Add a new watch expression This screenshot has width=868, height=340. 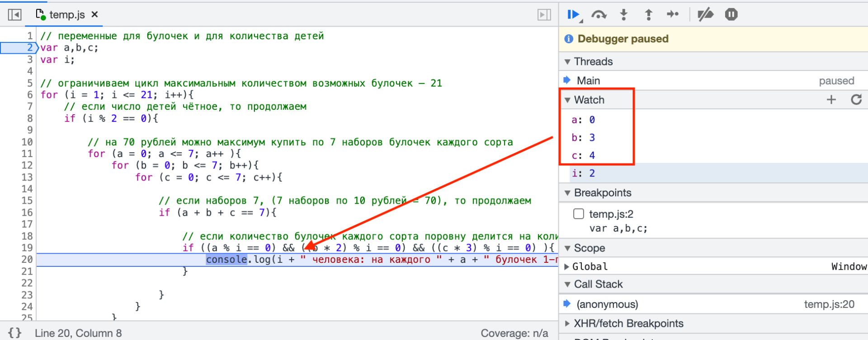831,100
